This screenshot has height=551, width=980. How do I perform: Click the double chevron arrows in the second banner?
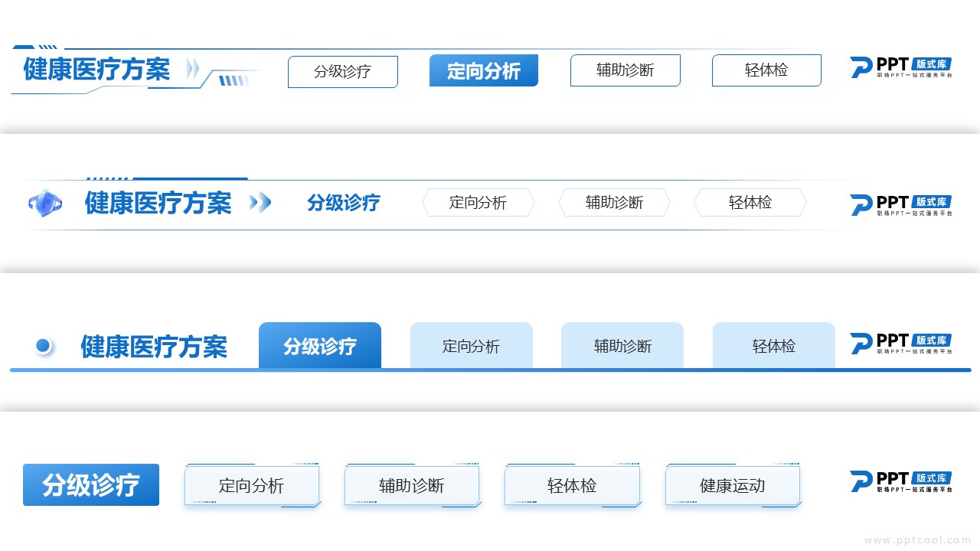pos(260,203)
